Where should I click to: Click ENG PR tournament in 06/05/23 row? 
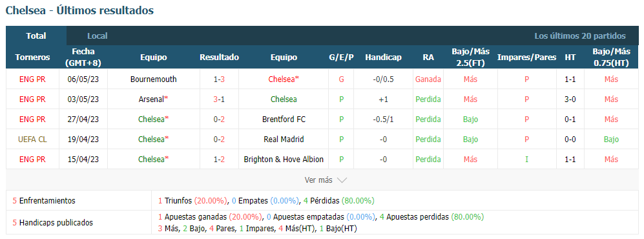click(32, 79)
